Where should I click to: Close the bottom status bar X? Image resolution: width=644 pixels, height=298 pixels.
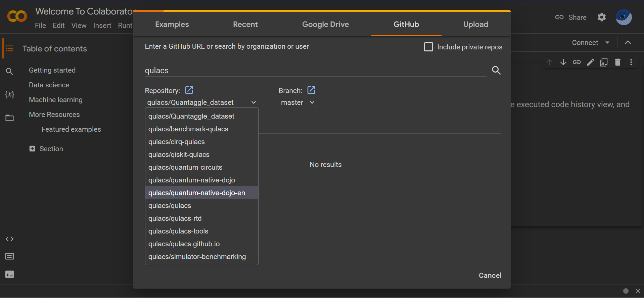pyautogui.click(x=638, y=291)
